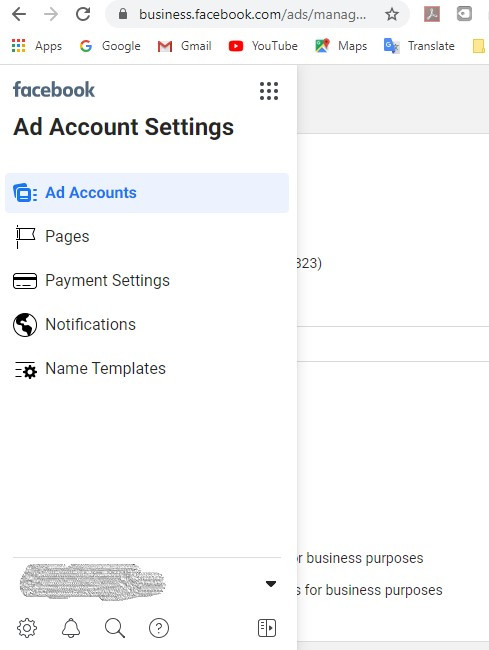This screenshot has width=489, height=650.
Task: Go back to the previous browser page
Action: 19,15
